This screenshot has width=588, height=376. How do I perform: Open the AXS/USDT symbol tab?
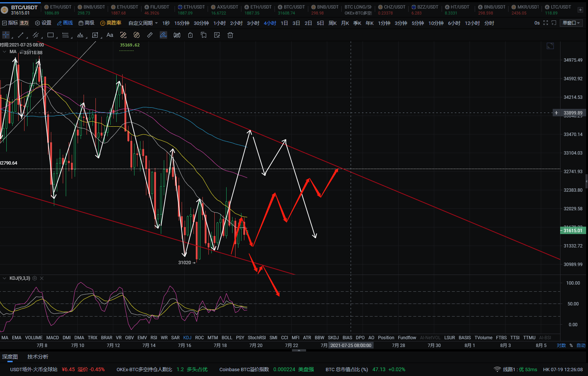pyautogui.click(x=225, y=10)
